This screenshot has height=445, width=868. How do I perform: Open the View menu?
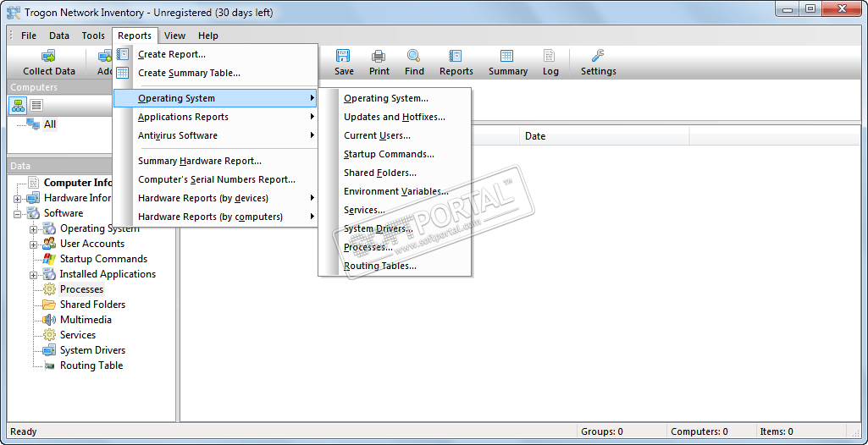(174, 36)
